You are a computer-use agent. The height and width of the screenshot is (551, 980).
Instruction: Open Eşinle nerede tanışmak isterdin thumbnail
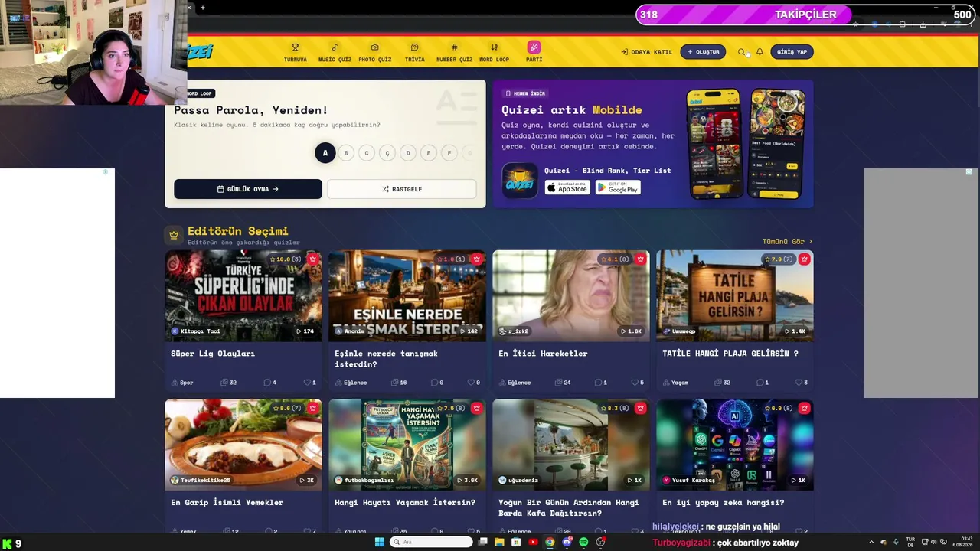pos(407,296)
